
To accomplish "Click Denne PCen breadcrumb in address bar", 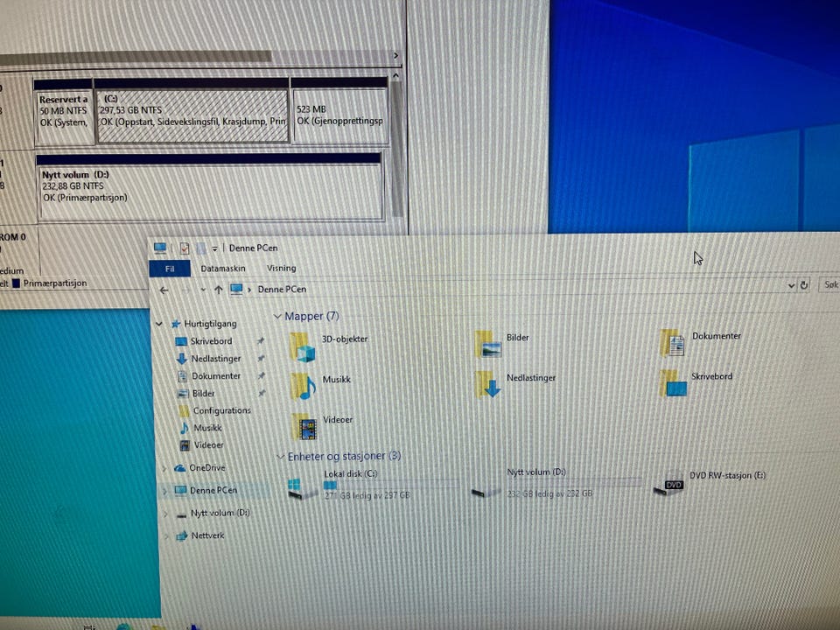I will click(x=282, y=290).
